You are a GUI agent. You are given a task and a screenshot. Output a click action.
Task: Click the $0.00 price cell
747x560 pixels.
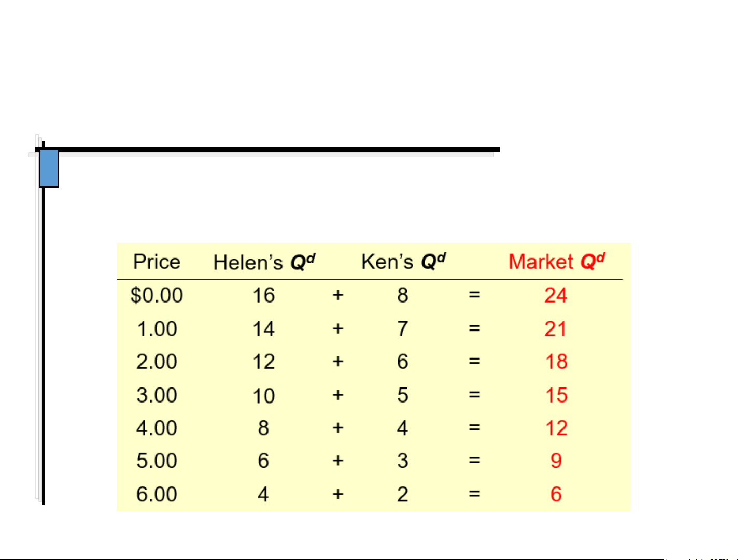coord(157,296)
